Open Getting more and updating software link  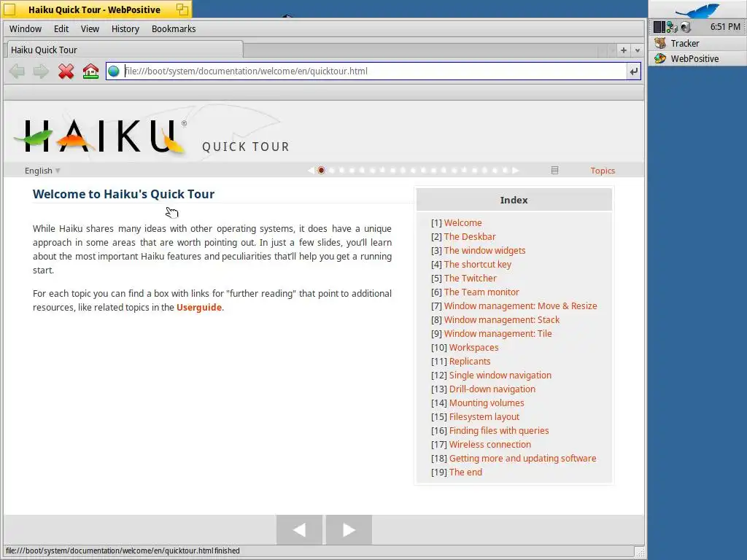(x=522, y=458)
